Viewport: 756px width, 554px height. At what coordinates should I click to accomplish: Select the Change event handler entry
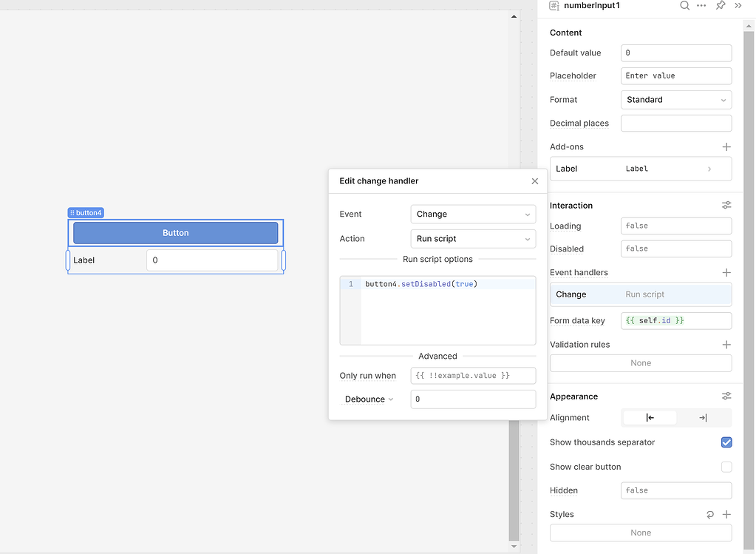(x=640, y=294)
